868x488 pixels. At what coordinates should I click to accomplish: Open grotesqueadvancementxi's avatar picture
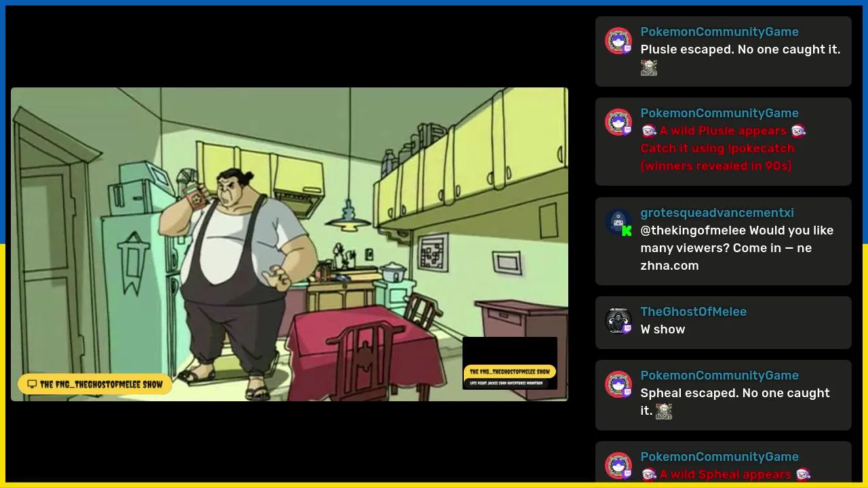pos(618,222)
